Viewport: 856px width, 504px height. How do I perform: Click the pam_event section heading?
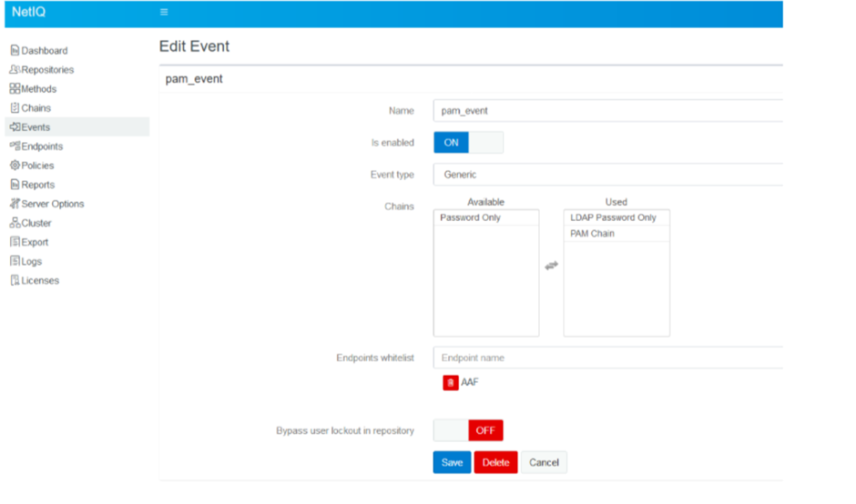coord(194,79)
